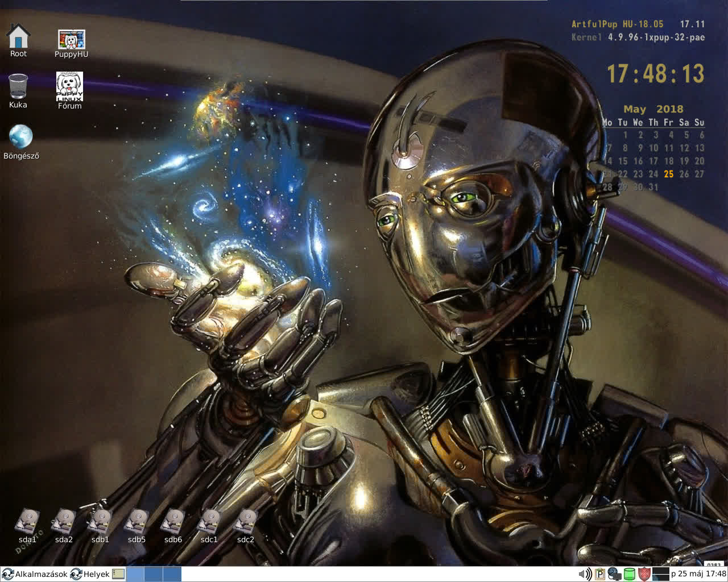Click the network connection tray icon
Screen dimensions: 728x582
coord(614,574)
